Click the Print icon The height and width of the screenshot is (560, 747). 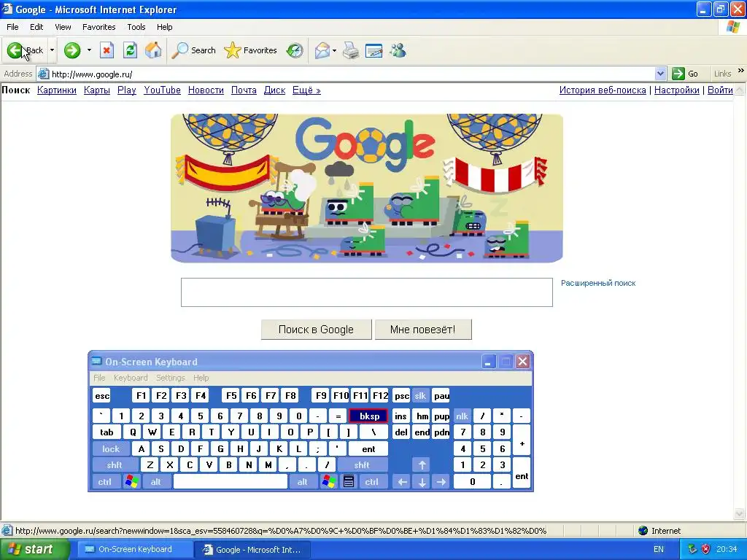[x=351, y=50]
